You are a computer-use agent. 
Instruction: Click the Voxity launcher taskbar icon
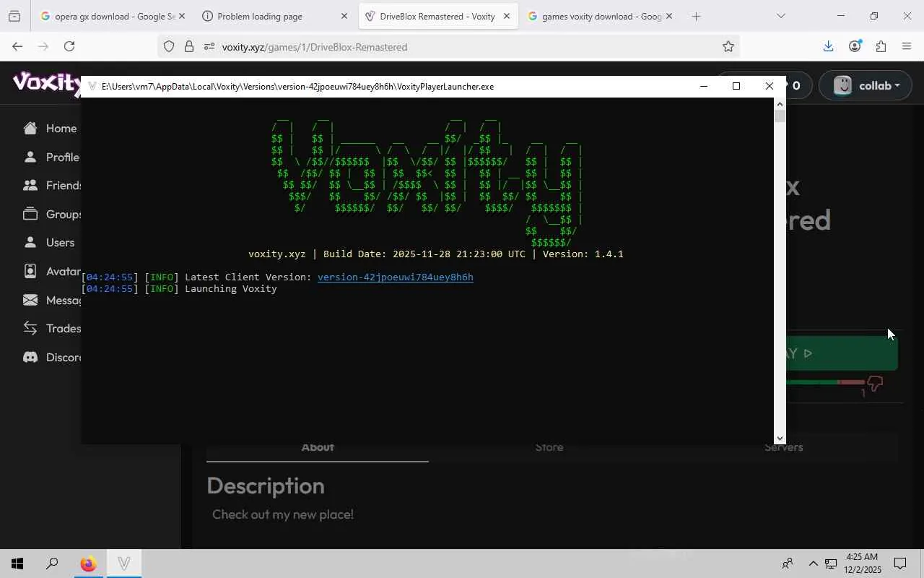click(124, 564)
